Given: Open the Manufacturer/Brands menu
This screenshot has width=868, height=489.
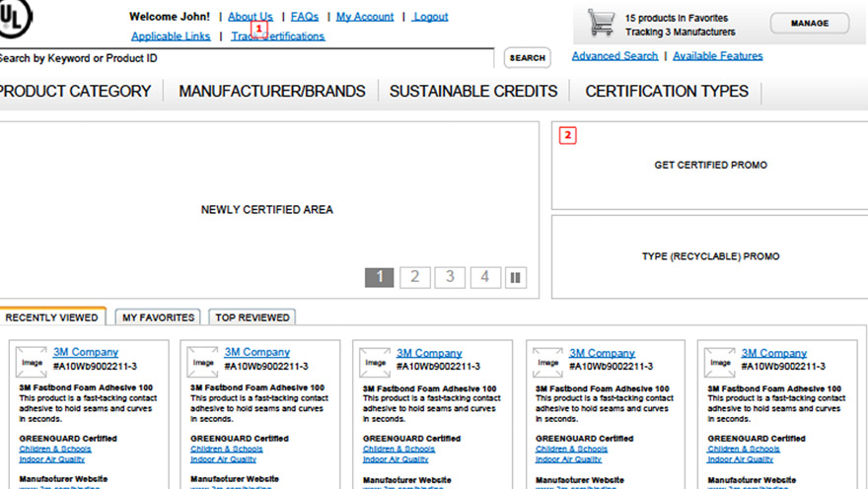Looking at the screenshot, I should pos(271,92).
